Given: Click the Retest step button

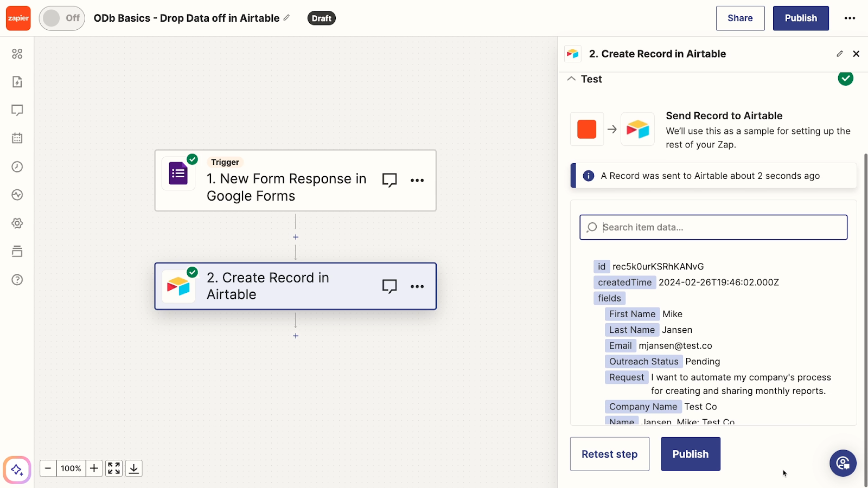Looking at the screenshot, I should tap(609, 454).
